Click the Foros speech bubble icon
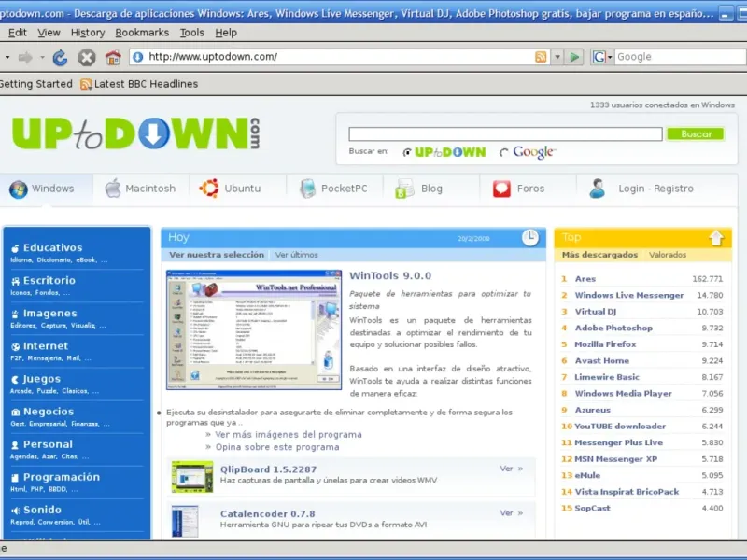Screen dimensions: 747x560 (501, 189)
